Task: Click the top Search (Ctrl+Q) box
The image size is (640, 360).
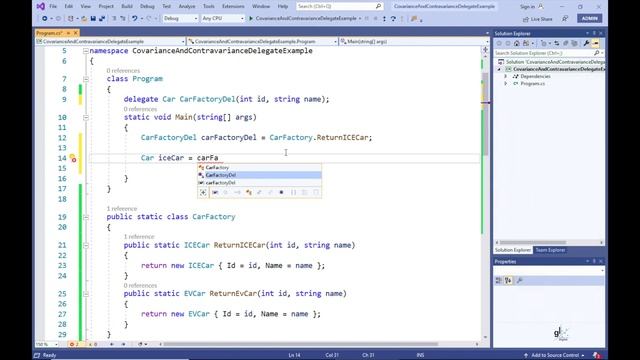Action: (339, 6)
